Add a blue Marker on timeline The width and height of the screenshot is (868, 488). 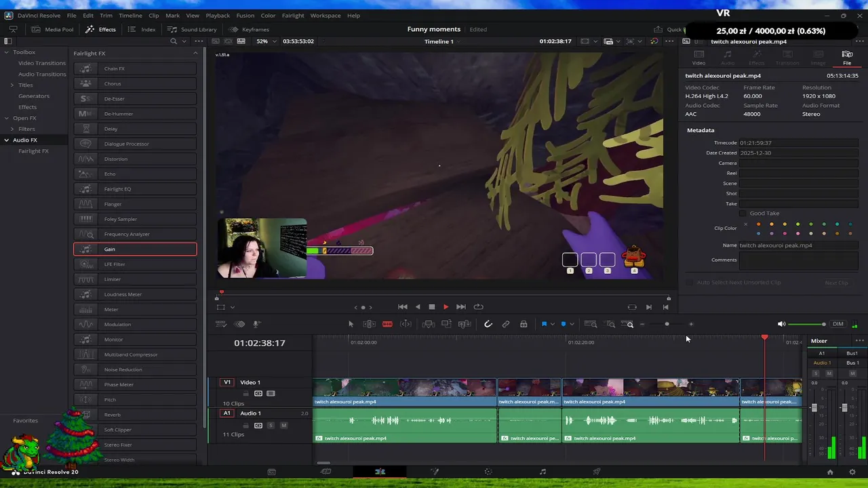click(563, 324)
